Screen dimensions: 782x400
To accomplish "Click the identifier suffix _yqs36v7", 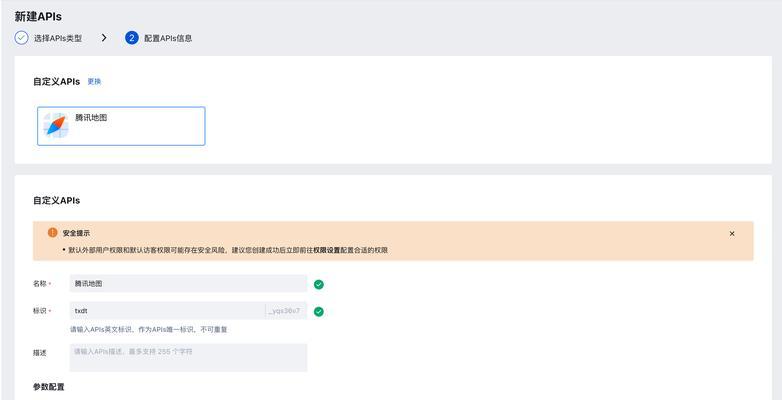I will coord(286,311).
